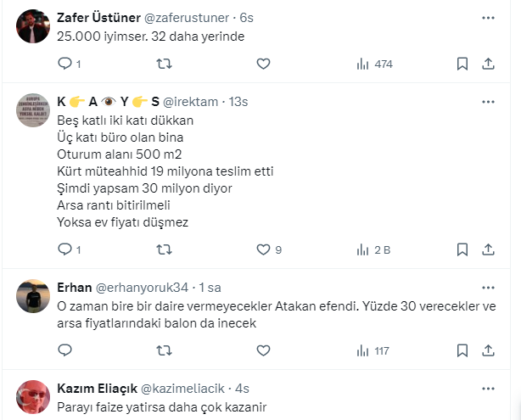Open more menu on @irektam tweet
Screen dimensions: 521x420
point(488,101)
